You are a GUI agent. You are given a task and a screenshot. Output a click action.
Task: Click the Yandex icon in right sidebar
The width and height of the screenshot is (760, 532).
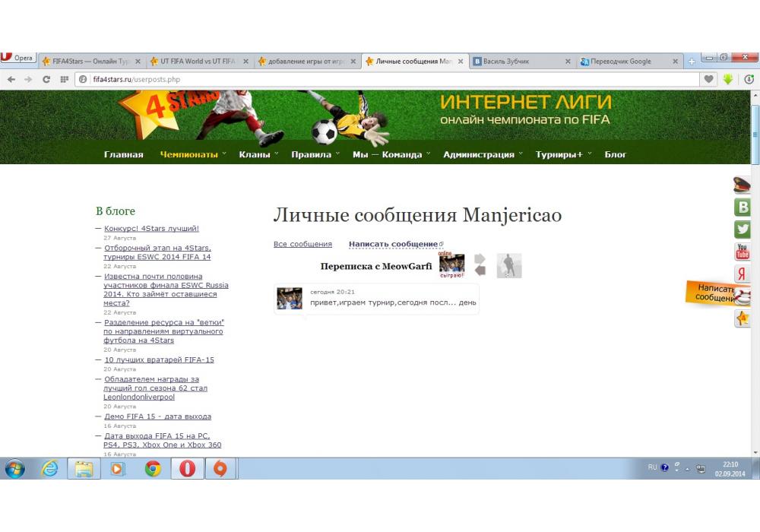[x=743, y=274]
